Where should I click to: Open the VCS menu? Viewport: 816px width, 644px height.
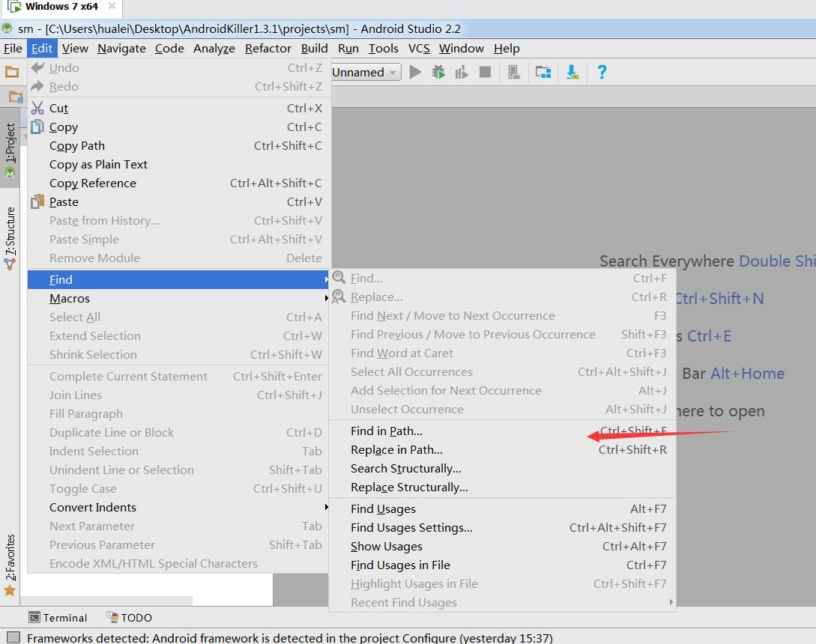(x=419, y=49)
